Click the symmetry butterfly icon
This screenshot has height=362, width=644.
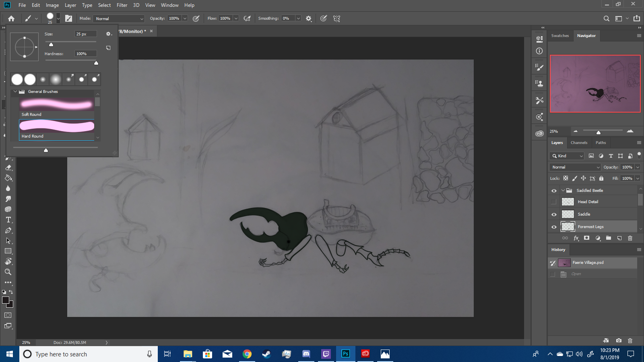click(337, 19)
